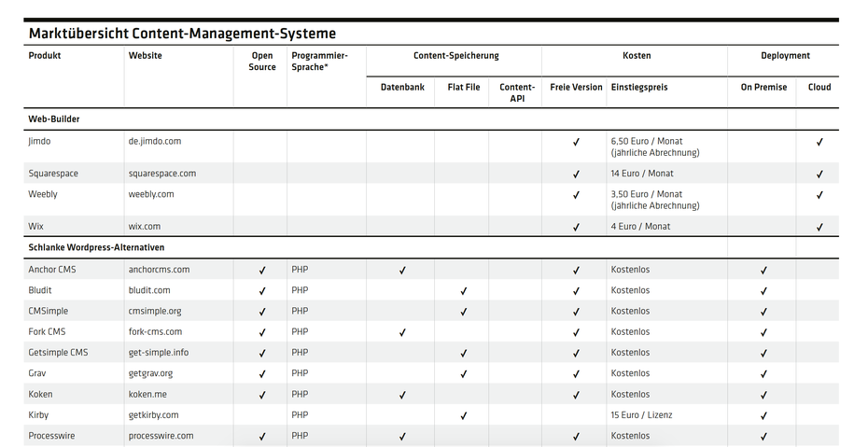Select the 'On Premise' sub-header
This screenshot has width=868, height=447.
[763, 87]
